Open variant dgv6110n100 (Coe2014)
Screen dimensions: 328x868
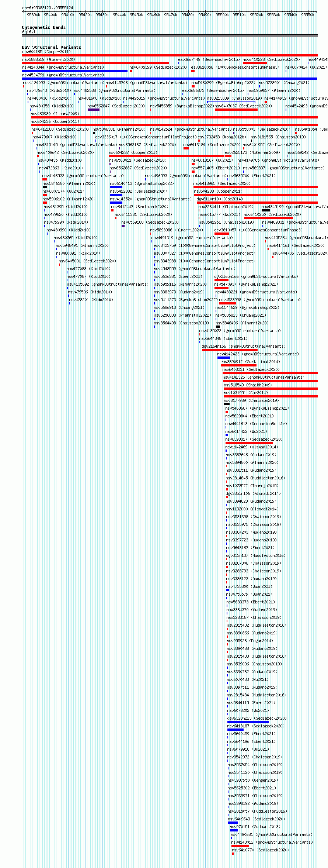click(x=220, y=199)
